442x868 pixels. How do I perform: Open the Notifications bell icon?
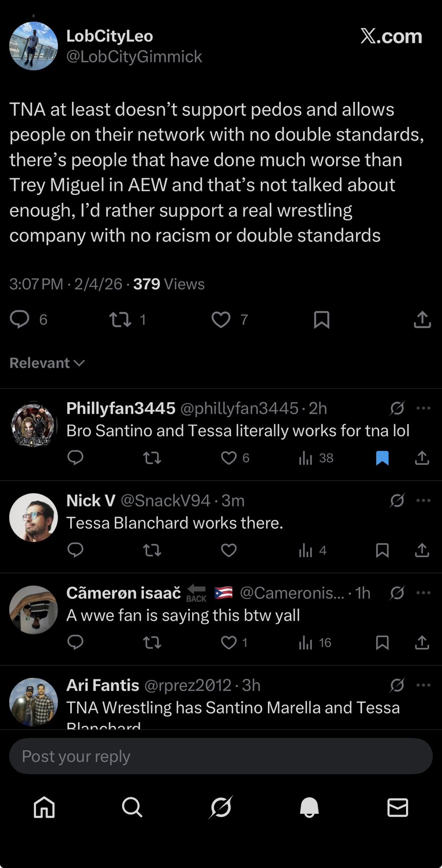[309, 808]
